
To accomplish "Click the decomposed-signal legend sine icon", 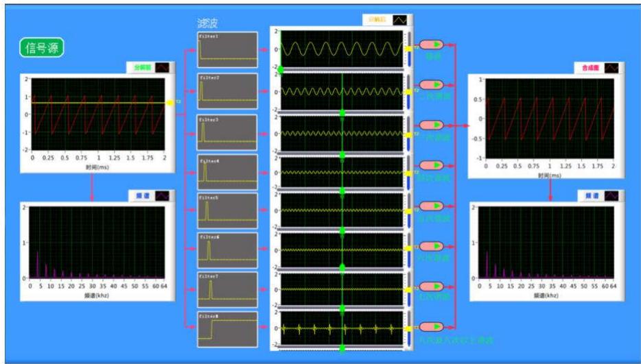I will (399, 21).
